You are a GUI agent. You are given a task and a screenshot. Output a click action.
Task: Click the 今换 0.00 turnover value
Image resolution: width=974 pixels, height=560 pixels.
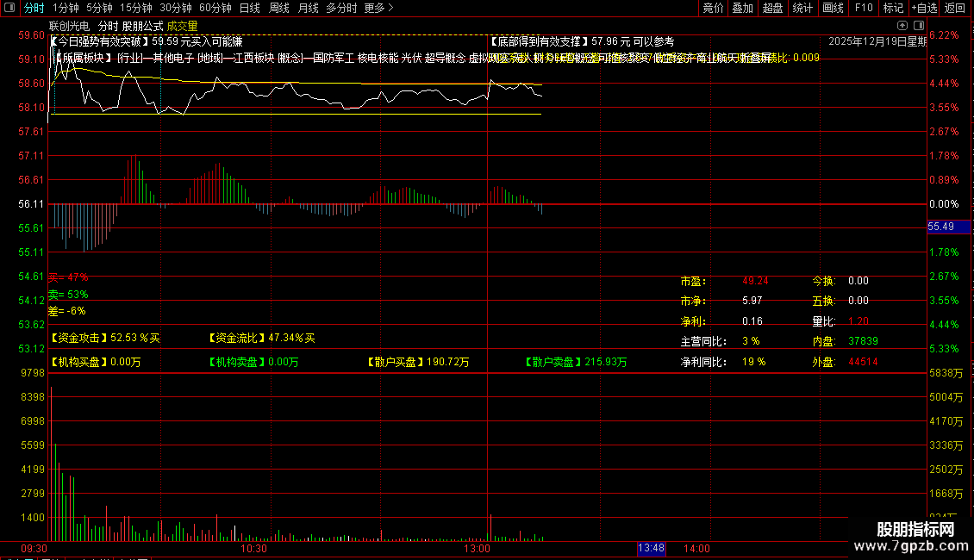[858, 281]
